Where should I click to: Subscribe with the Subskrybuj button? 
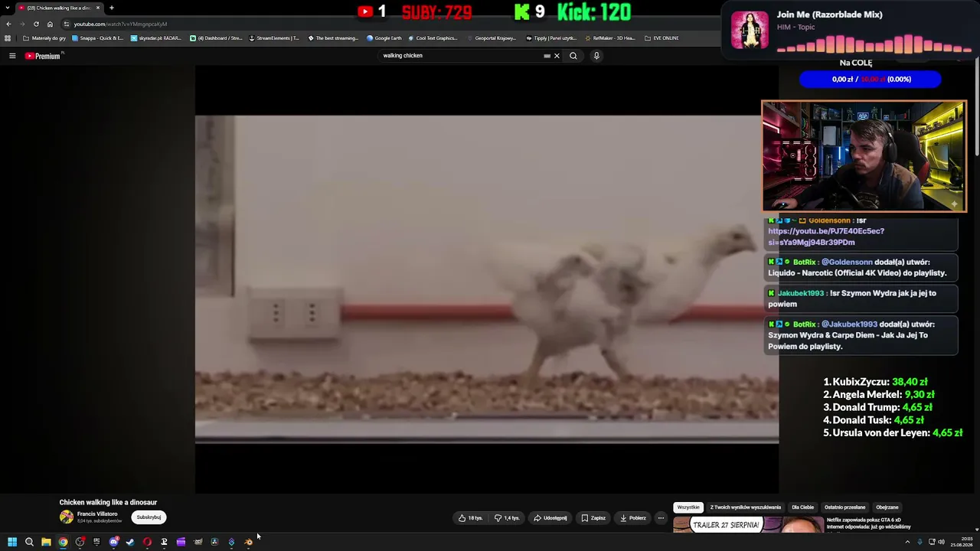[x=149, y=517]
